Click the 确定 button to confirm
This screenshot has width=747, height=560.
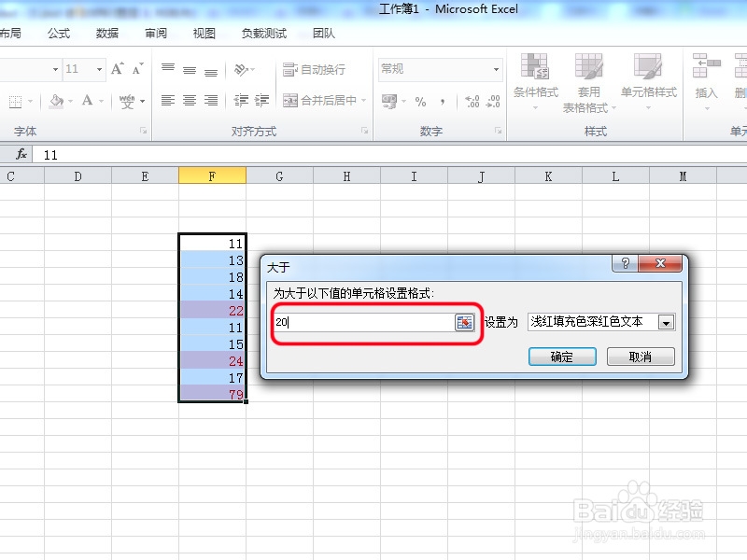coord(561,357)
